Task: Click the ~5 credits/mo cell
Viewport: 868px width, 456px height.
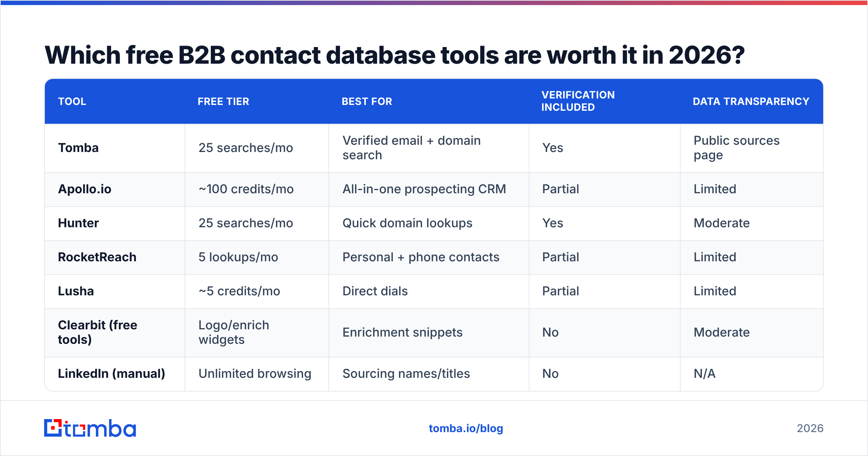Action: pyautogui.click(x=257, y=291)
